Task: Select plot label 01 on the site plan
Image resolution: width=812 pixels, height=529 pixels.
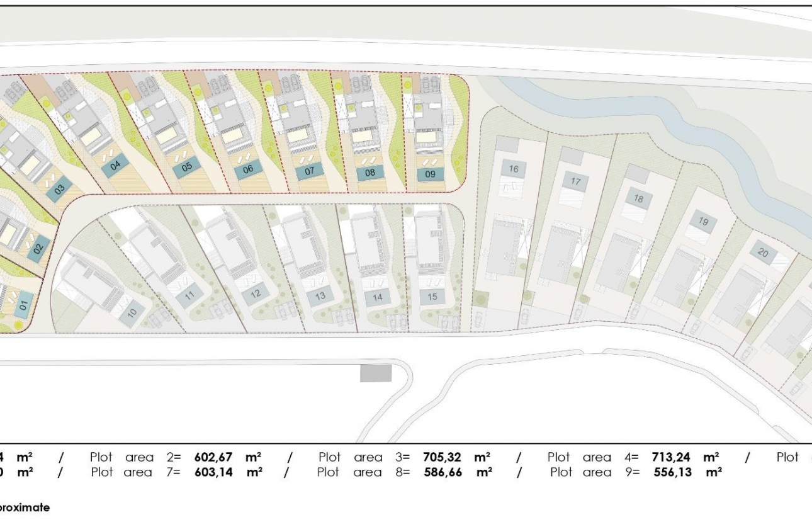Action: 25,307
